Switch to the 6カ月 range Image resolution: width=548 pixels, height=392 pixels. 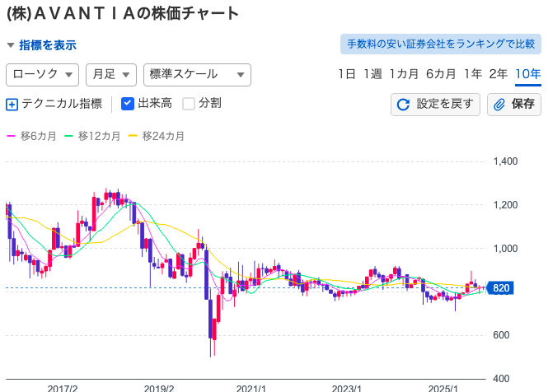point(441,74)
